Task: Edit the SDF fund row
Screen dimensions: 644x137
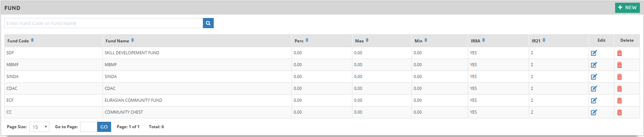Action: tap(594, 53)
